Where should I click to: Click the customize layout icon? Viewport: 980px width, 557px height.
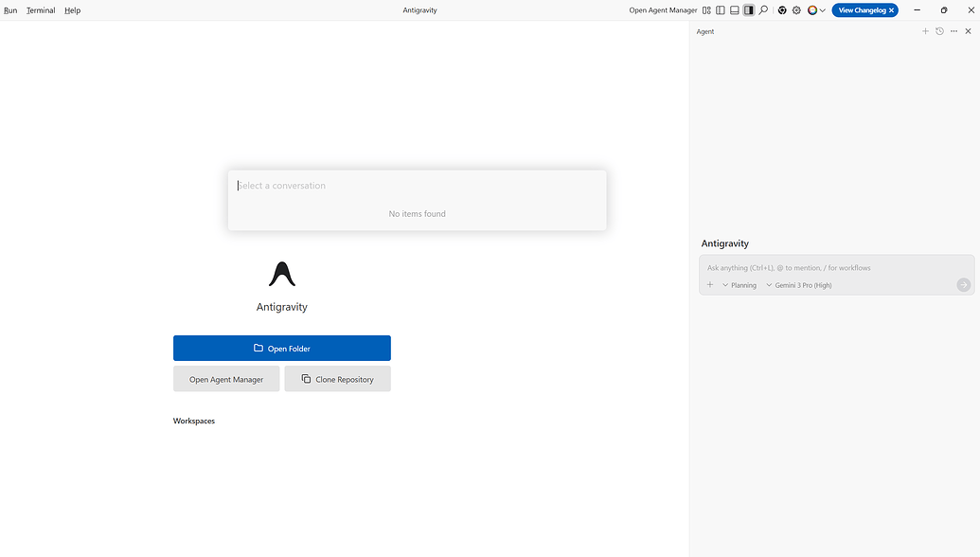(706, 10)
